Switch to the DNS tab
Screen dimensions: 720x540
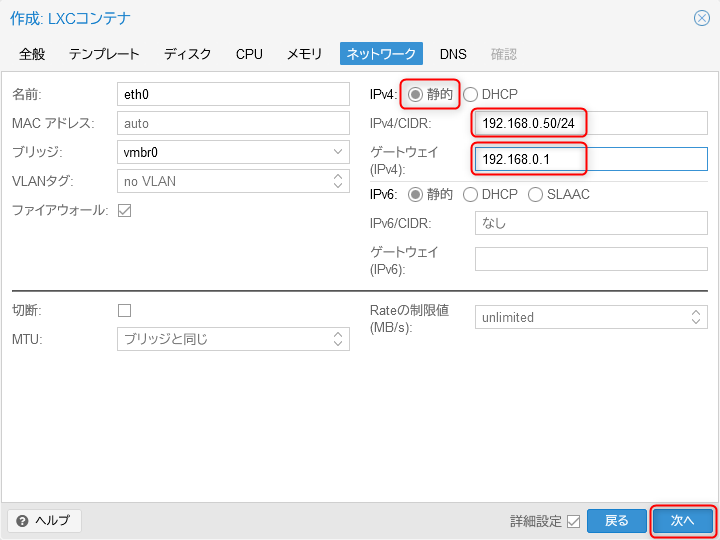[x=453, y=54]
